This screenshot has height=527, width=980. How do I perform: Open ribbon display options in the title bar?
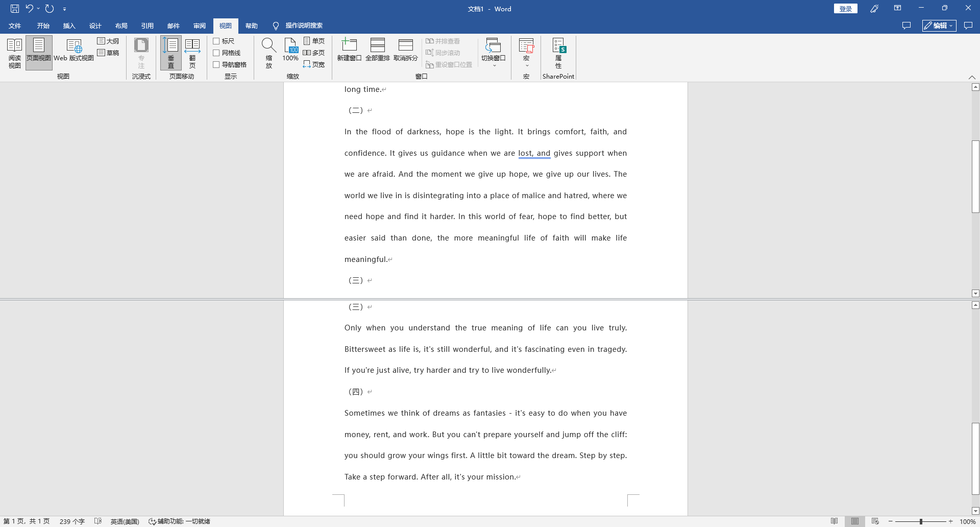point(897,8)
